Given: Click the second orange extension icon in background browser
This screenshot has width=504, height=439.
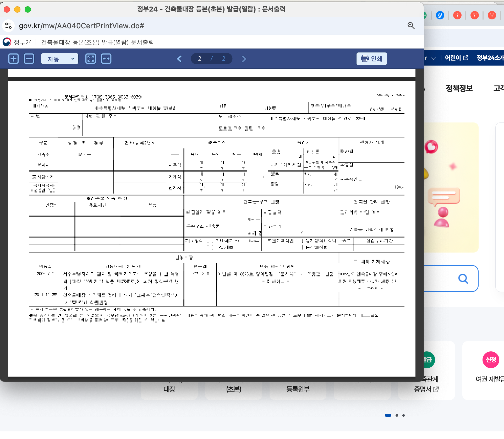Looking at the screenshot, I should 475,15.
